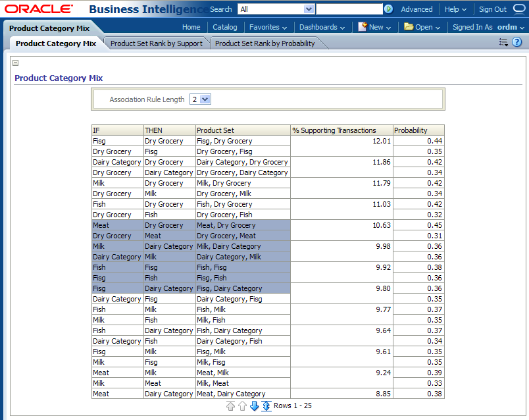Open the Signed In As ordm menu
The width and height of the screenshot is (529, 420).
[x=488, y=27]
